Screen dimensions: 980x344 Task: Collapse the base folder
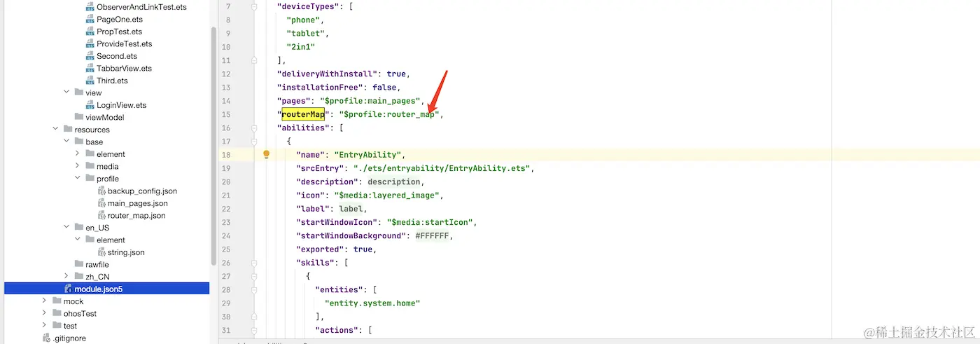click(66, 142)
